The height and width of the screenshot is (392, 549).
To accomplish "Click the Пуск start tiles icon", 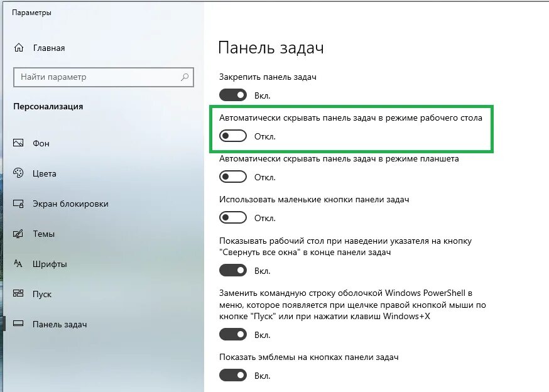I will click(18, 293).
